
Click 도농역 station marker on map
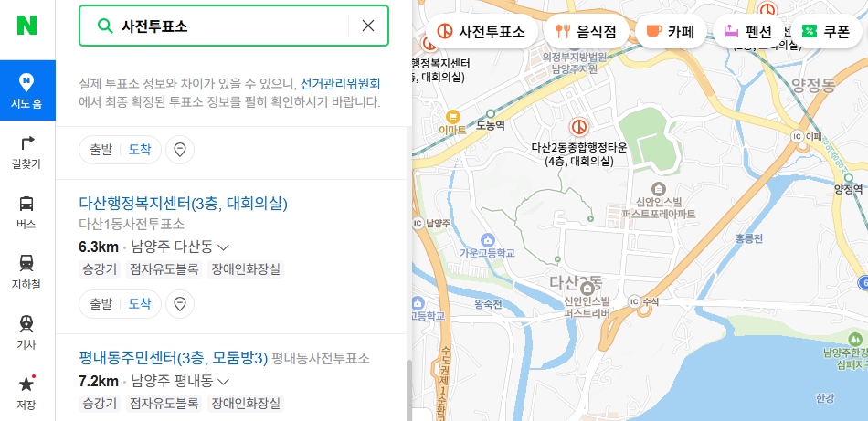[491, 113]
